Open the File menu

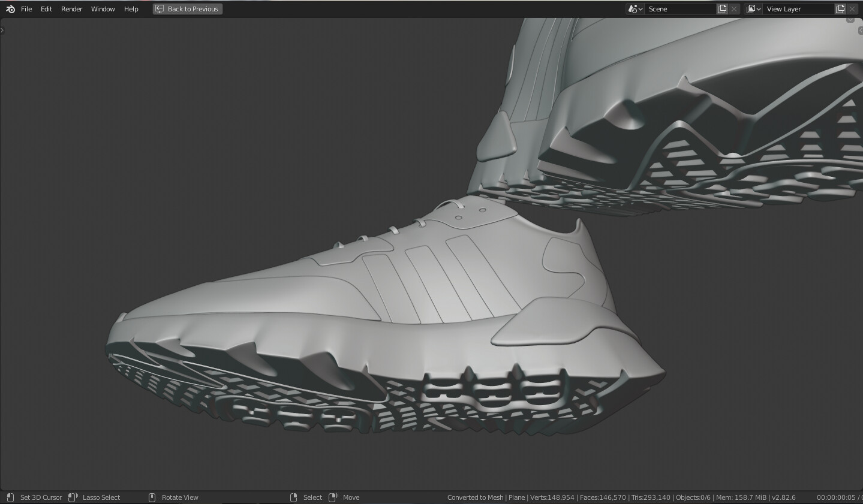pos(26,9)
